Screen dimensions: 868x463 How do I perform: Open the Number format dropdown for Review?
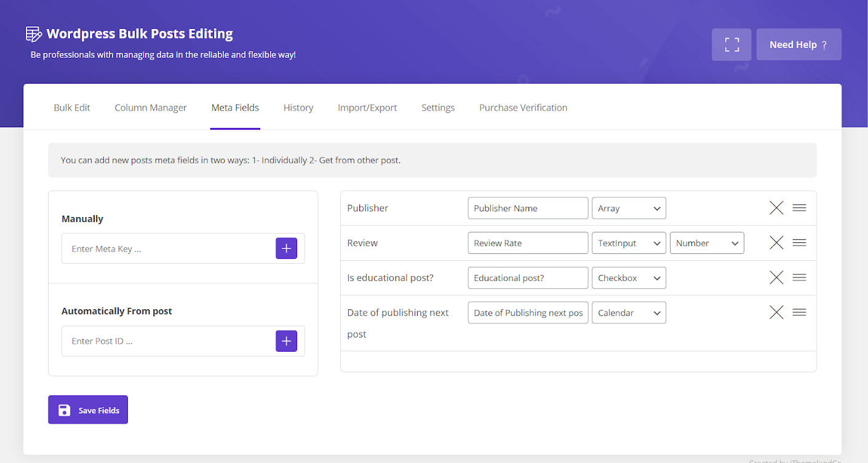[707, 243]
